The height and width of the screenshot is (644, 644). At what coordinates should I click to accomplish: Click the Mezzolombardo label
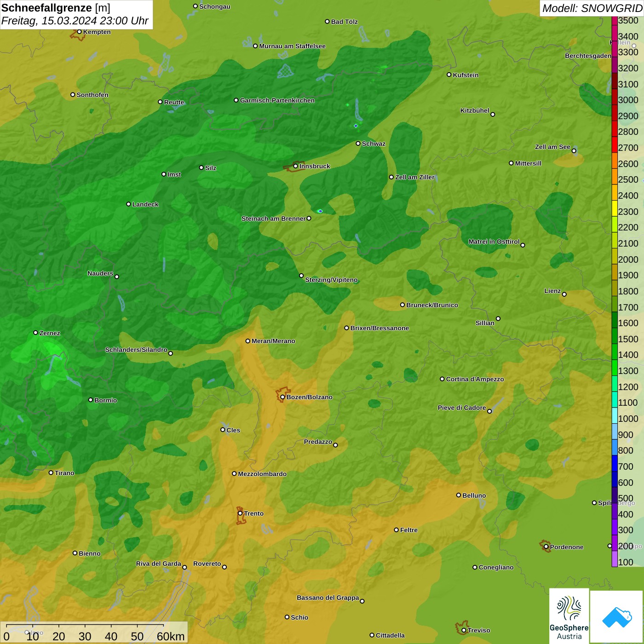tap(262, 474)
